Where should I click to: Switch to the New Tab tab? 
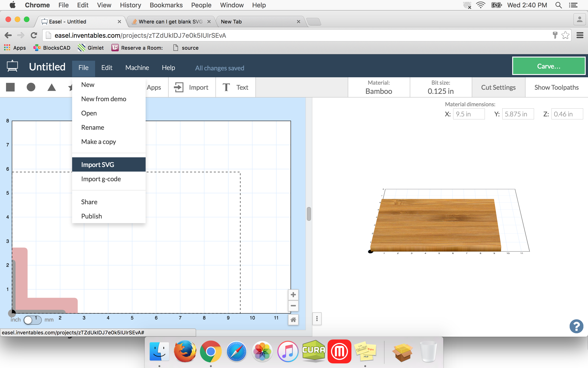pos(260,22)
